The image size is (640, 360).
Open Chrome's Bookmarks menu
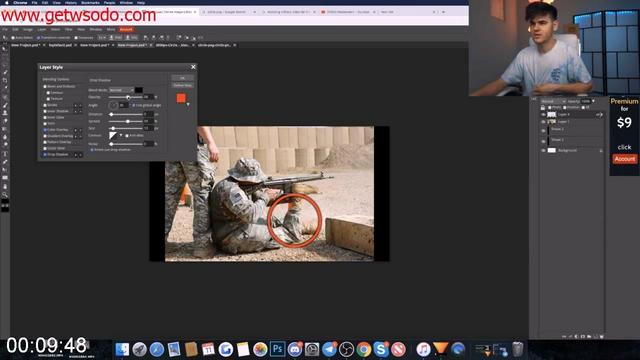pyautogui.click(x=90, y=2)
